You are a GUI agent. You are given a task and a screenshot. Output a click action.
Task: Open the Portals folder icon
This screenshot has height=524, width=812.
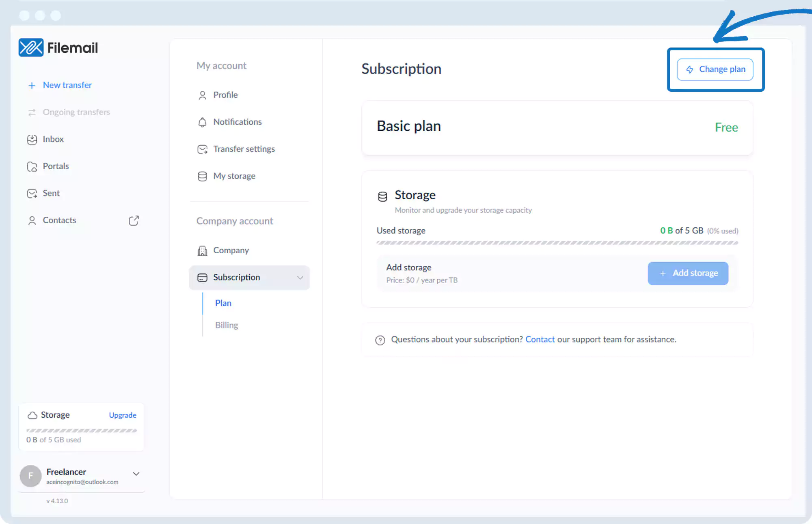(x=32, y=166)
